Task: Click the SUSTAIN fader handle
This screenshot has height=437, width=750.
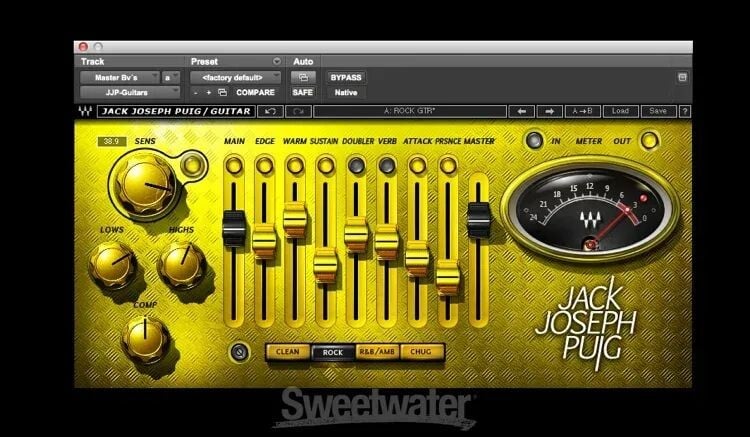Action: [326, 264]
